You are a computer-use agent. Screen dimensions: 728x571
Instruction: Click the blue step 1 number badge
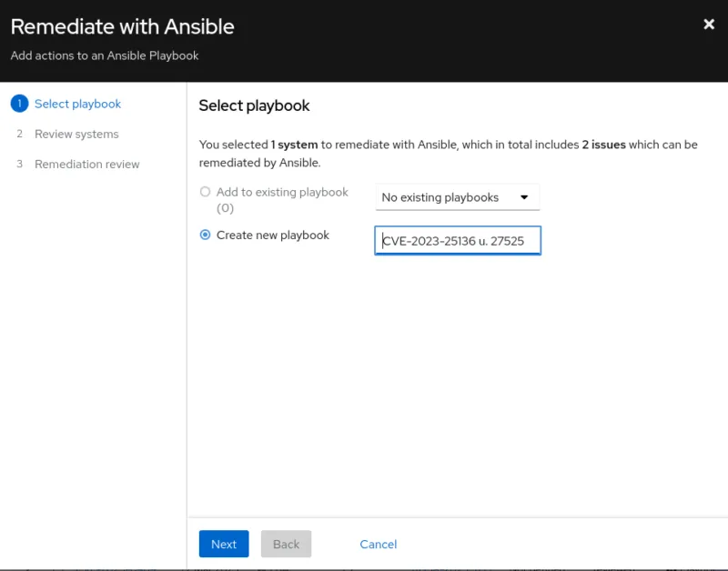coord(19,104)
